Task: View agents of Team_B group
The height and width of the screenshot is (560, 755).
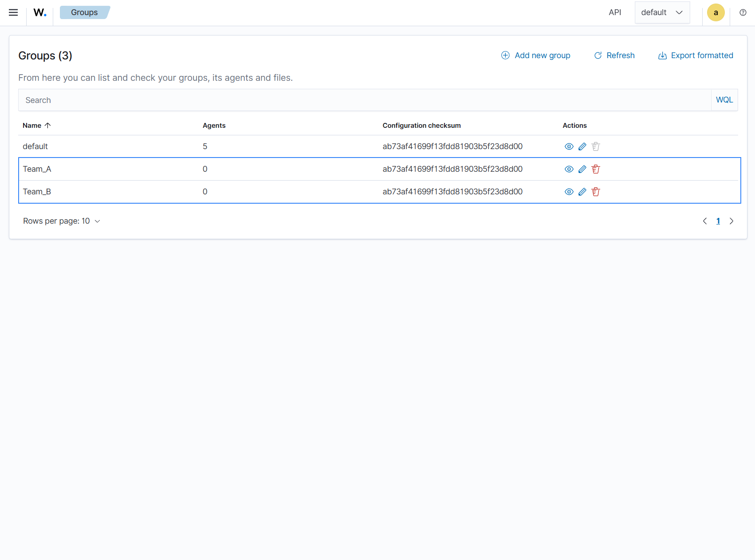Action: (x=569, y=192)
